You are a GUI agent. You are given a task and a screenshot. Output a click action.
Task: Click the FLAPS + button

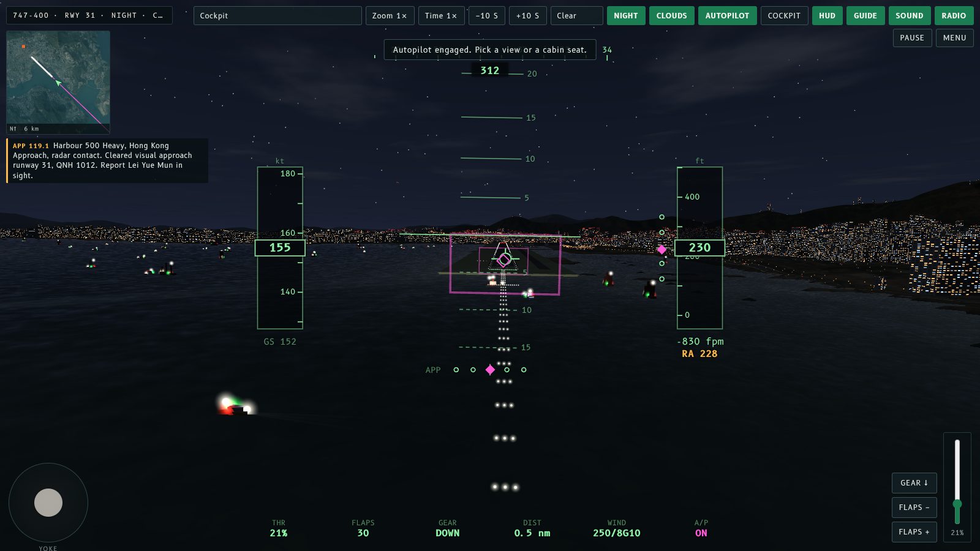tap(914, 532)
